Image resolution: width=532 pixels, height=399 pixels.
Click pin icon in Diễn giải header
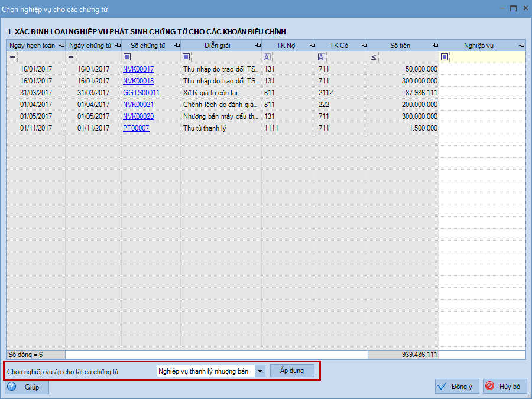click(258, 46)
